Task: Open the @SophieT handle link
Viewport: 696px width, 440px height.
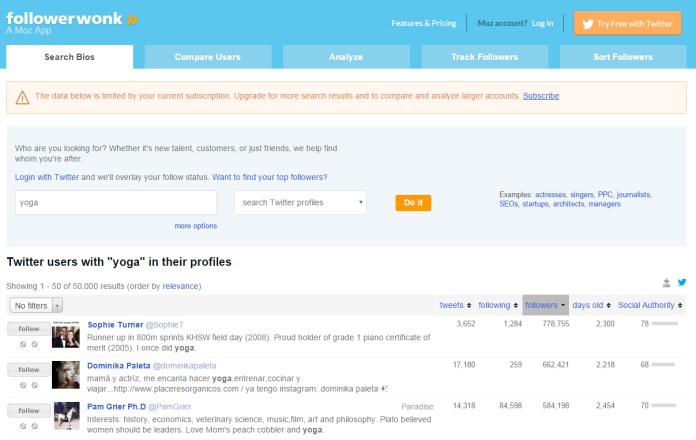Action: coord(165,325)
